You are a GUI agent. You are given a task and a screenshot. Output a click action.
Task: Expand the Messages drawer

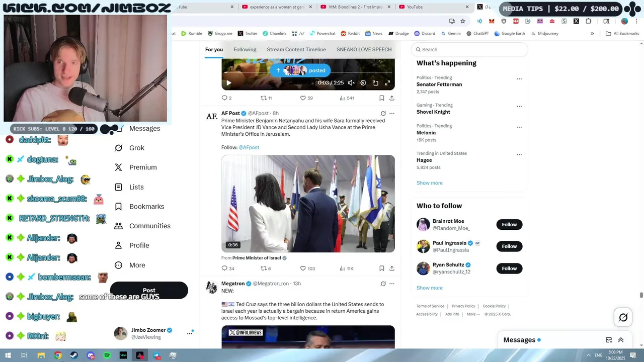[x=621, y=340]
